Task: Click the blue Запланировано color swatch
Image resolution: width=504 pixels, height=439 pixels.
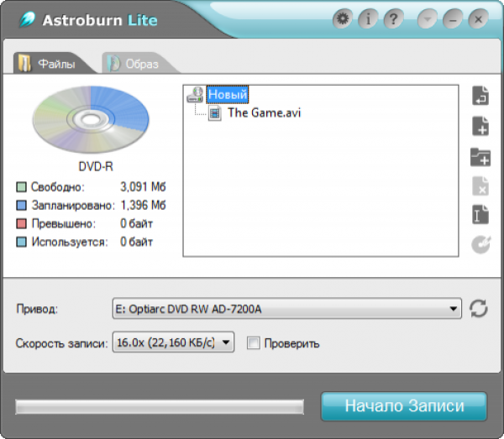Action: tap(21, 205)
